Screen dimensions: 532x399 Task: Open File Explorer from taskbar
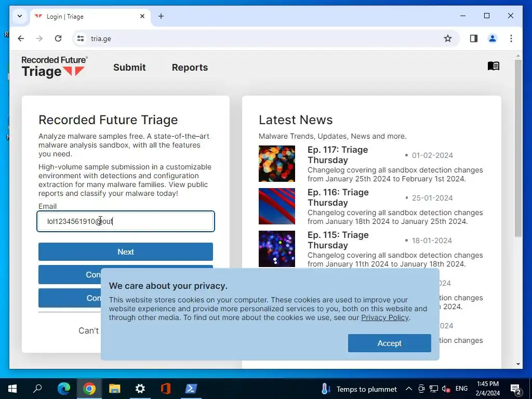coord(115,389)
